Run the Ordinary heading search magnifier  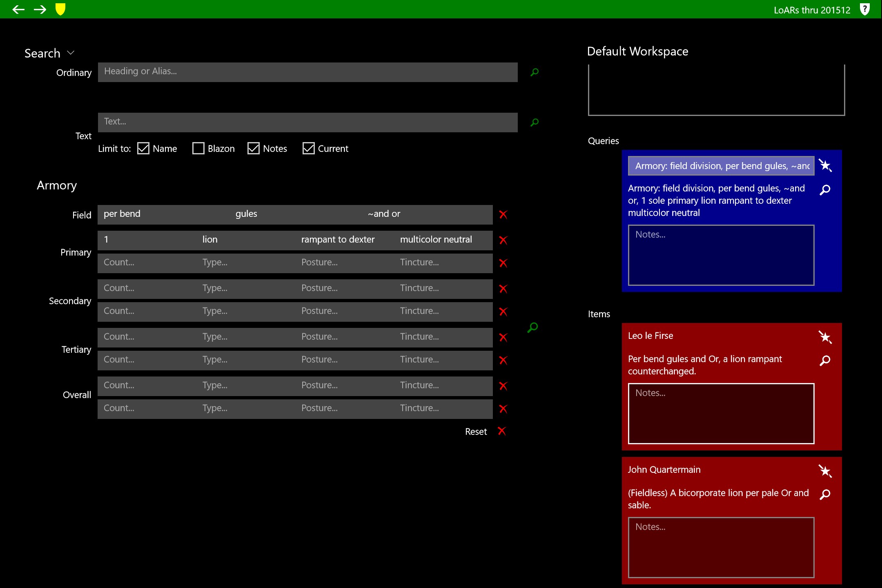(535, 72)
